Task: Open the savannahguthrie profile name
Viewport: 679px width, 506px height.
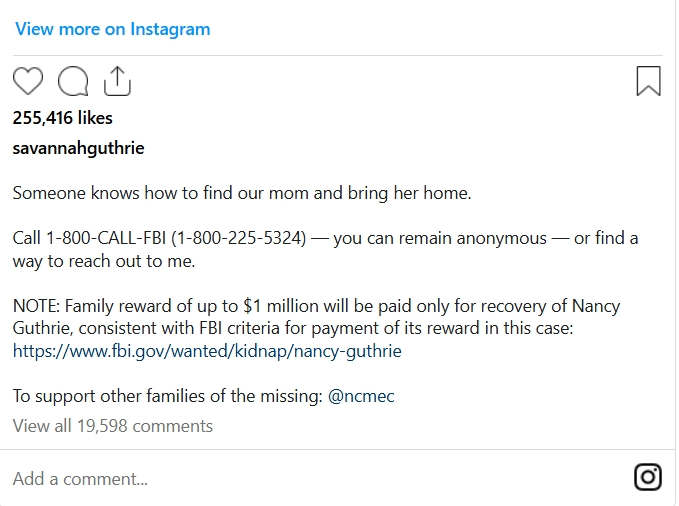Action: coord(78,148)
